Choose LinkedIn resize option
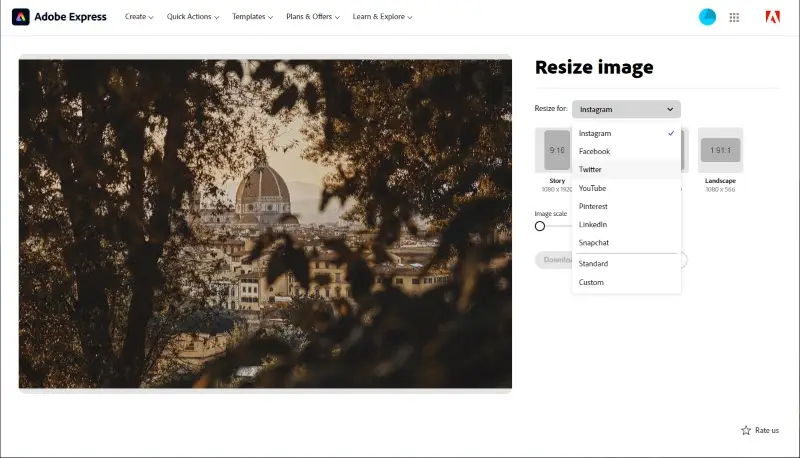The width and height of the screenshot is (800, 458). (x=593, y=225)
